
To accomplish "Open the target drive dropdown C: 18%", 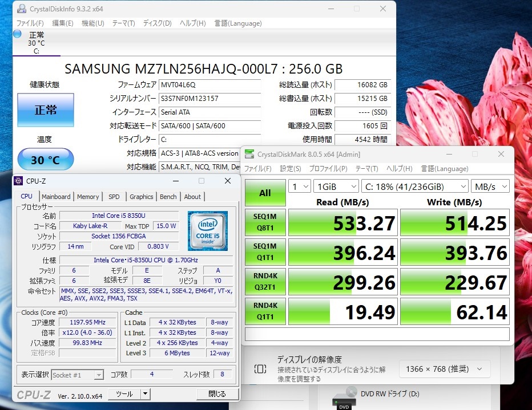I will 415,186.
